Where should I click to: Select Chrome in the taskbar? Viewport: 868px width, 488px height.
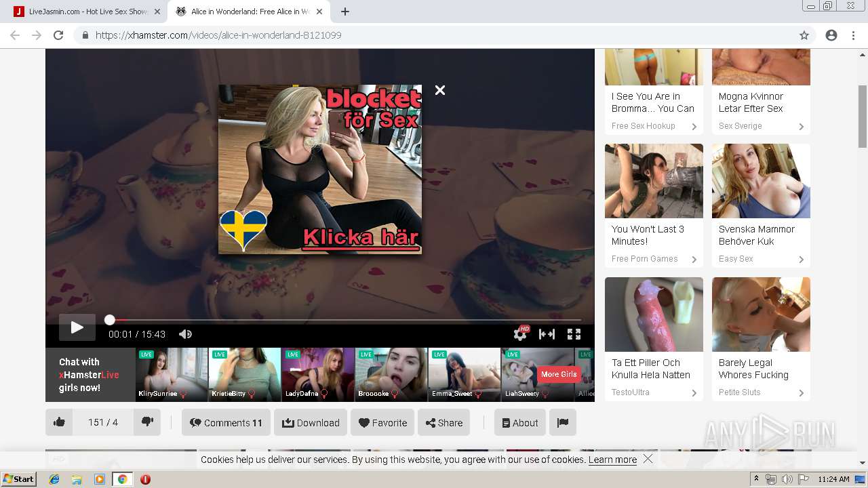[x=122, y=479]
